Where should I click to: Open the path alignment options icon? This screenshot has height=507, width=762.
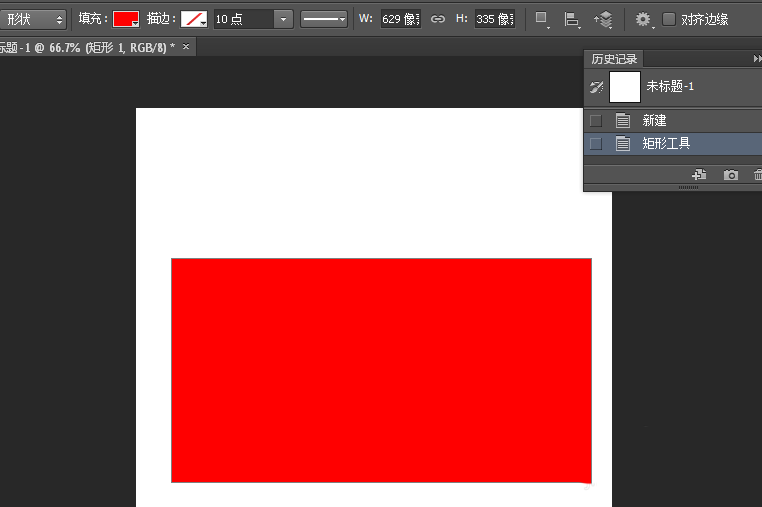pos(572,19)
